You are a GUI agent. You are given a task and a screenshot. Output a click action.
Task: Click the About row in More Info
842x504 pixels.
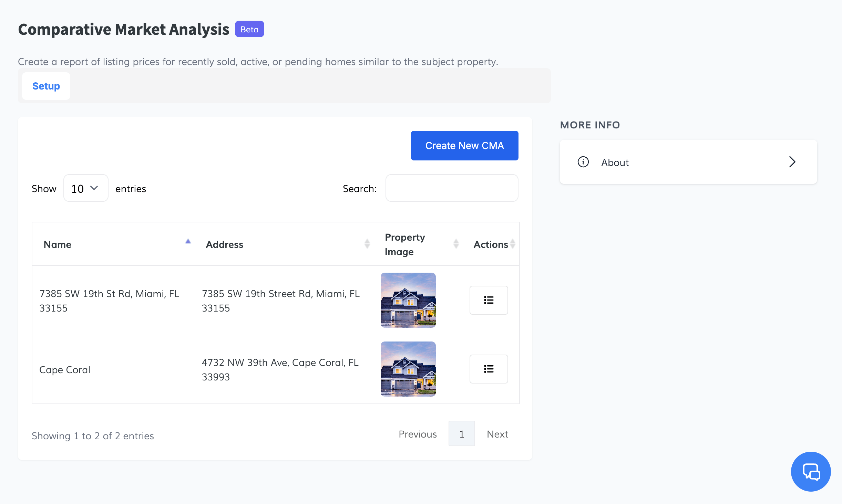coord(688,162)
